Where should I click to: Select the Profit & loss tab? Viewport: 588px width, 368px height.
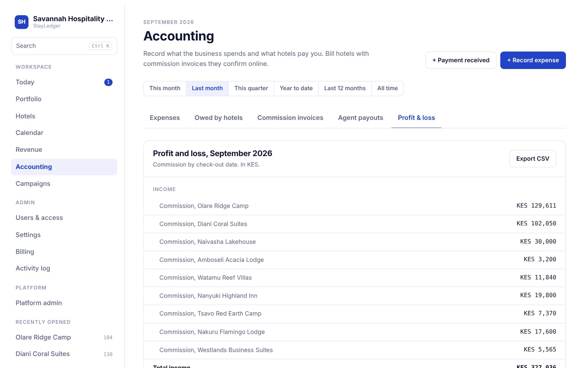(x=416, y=118)
